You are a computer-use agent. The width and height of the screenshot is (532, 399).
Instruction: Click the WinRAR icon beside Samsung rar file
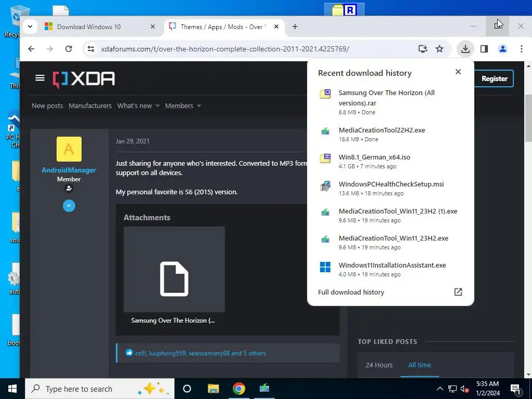[x=325, y=94]
